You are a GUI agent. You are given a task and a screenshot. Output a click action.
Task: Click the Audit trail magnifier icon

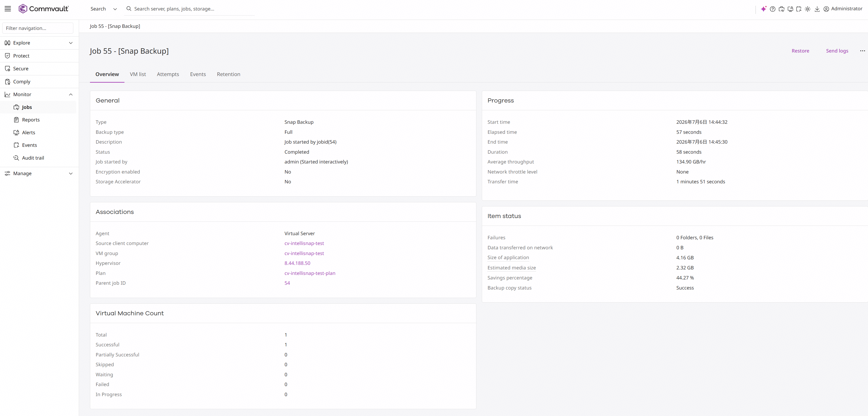pyautogui.click(x=16, y=158)
